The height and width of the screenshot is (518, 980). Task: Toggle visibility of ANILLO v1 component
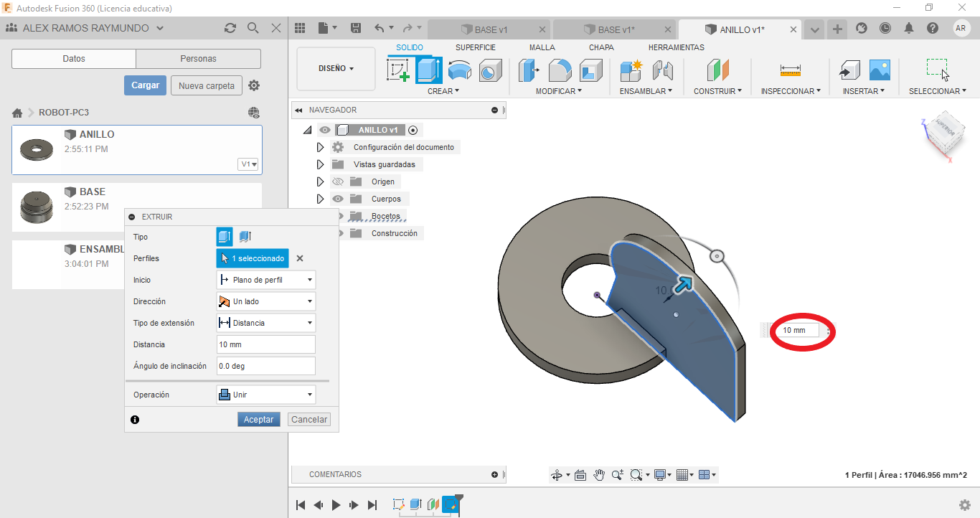pos(326,130)
